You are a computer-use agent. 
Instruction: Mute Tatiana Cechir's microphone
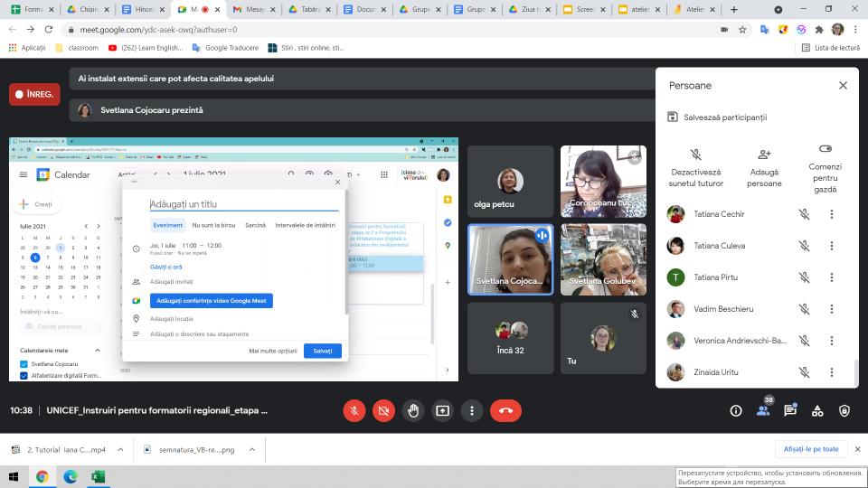pyautogui.click(x=804, y=214)
